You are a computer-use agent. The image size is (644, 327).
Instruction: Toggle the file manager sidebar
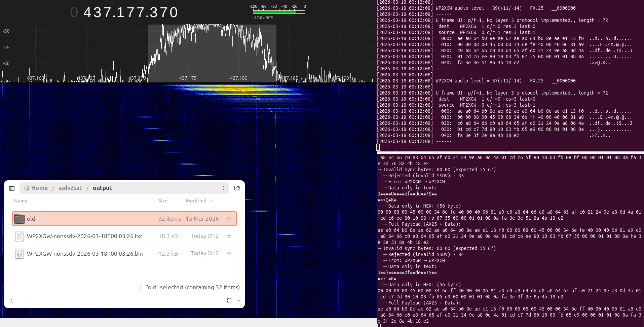pyautogui.click(x=12, y=188)
